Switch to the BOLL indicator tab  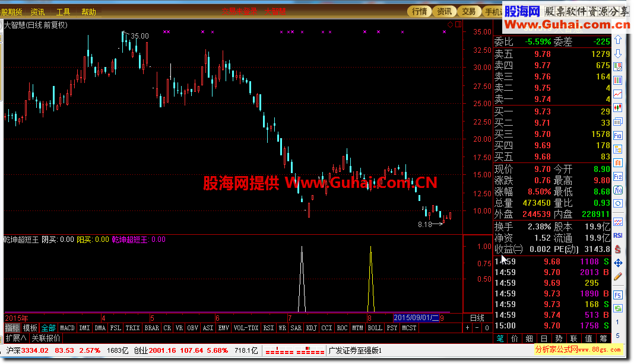coord(375,328)
